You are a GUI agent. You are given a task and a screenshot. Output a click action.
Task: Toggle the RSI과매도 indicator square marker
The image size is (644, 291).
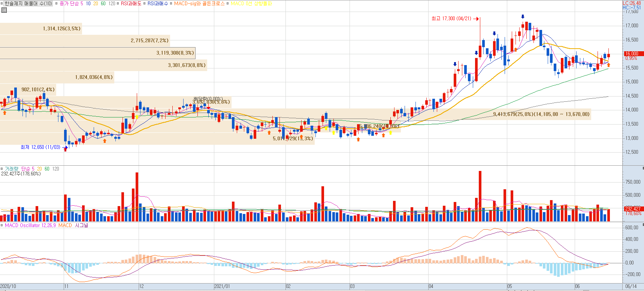118,3
